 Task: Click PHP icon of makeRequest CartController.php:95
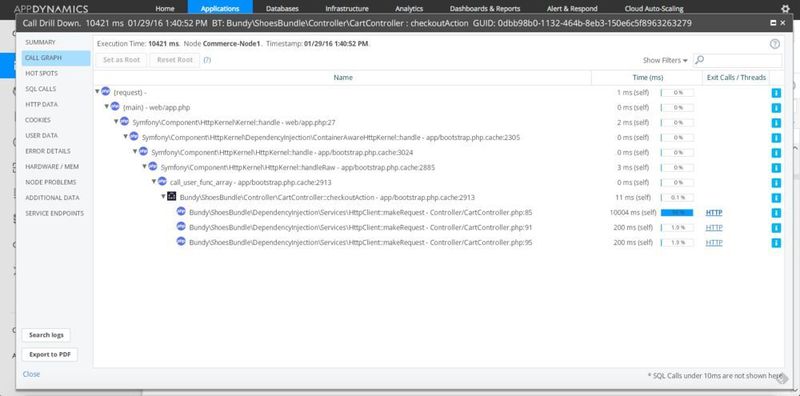pyautogui.click(x=181, y=241)
